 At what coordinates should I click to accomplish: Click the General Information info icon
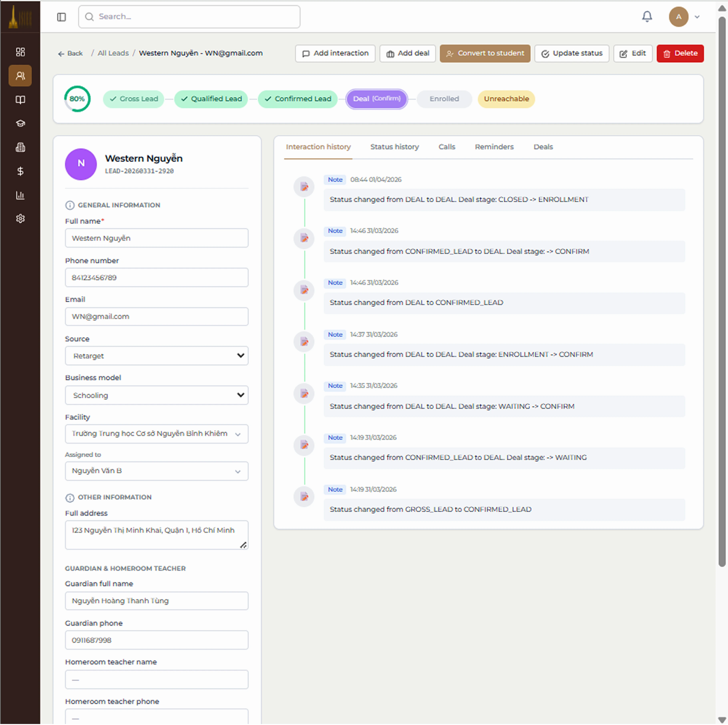pyautogui.click(x=70, y=205)
